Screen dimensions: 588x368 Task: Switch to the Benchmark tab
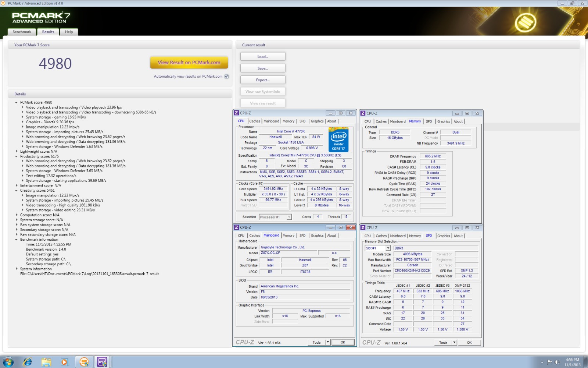pyautogui.click(x=22, y=32)
